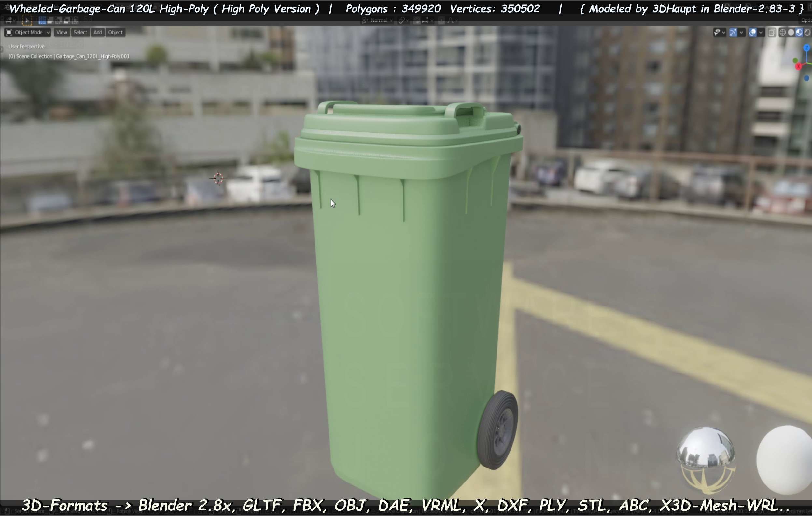The height and width of the screenshot is (516, 812).
Task: Open the Select menu
Action: [80, 32]
